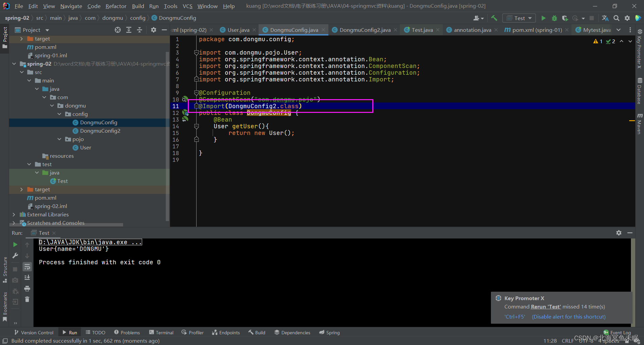644x345 pixels.
Task: Start debugging with the bug icon
Action: 554,18
